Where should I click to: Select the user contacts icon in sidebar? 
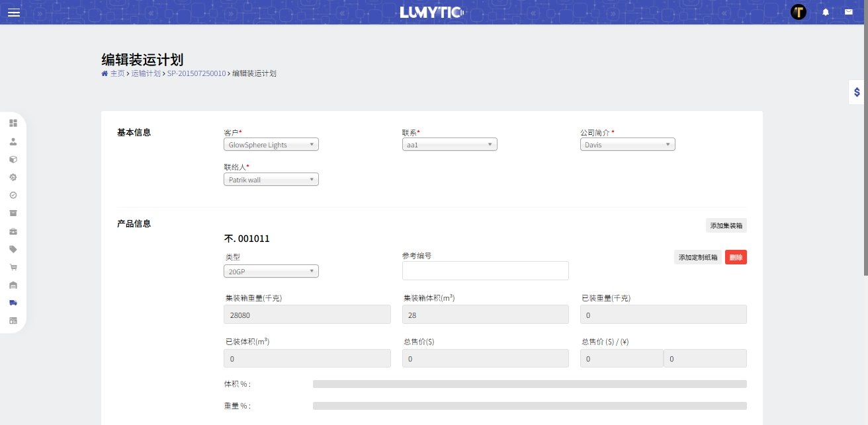pos(13,141)
